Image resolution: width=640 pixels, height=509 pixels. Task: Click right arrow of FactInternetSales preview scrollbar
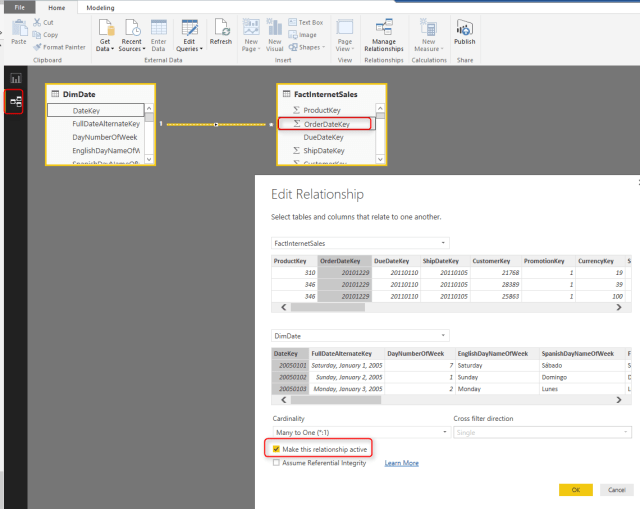pos(619,307)
